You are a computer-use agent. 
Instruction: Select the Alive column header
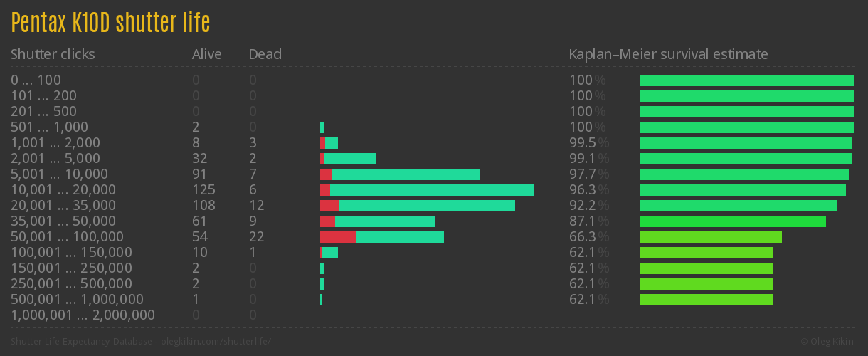pyautogui.click(x=206, y=54)
